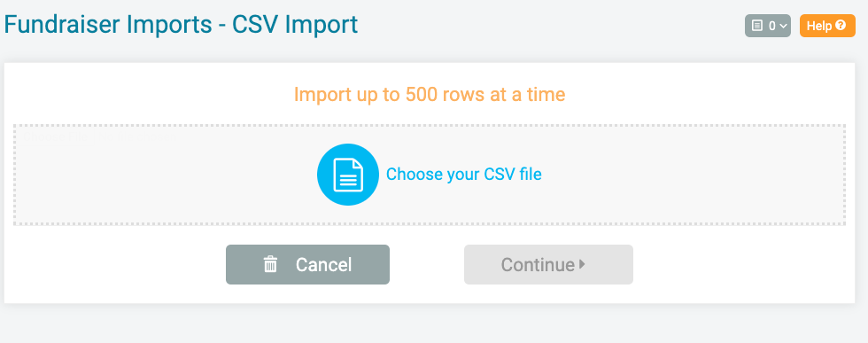This screenshot has width=868, height=343.
Task: Expand the chevron next to the 0 count
Action: pyautogui.click(x=782, y=26)
